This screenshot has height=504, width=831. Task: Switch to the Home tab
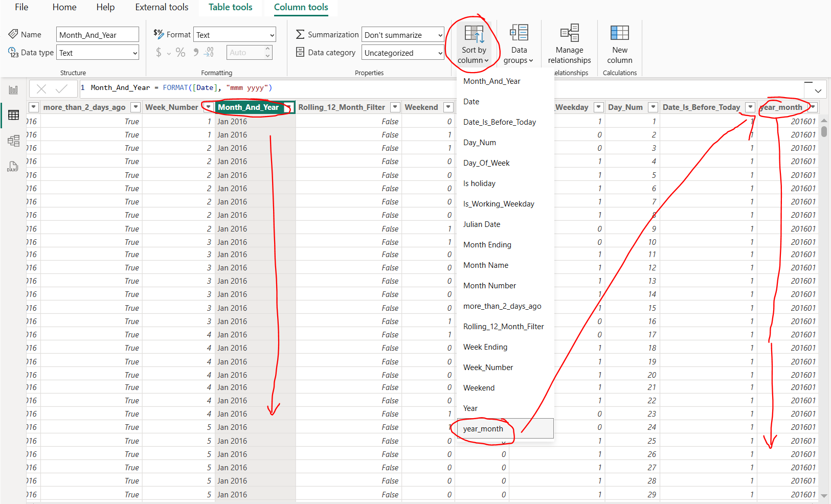click(64, 7)
